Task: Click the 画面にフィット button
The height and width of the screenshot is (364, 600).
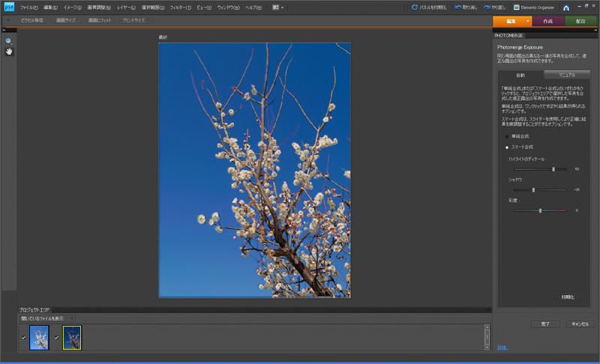Action: pyautogui.click(x=100, y=20)
